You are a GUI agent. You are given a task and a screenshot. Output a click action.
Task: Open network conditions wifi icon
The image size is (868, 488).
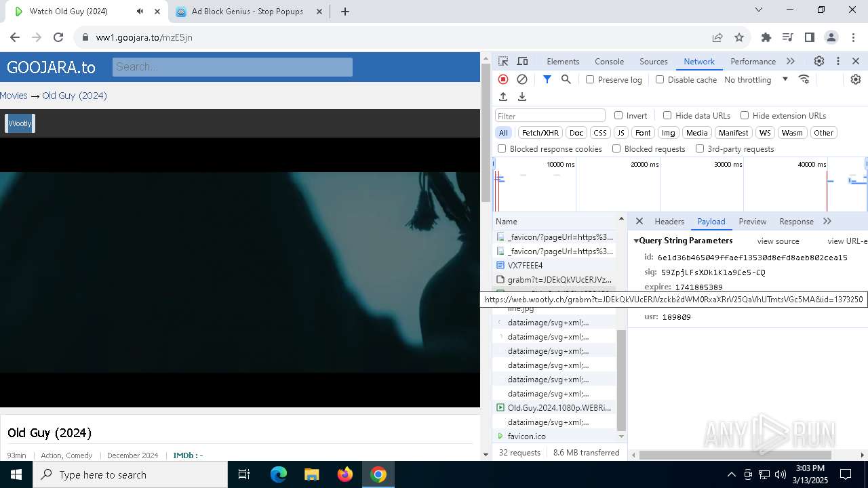pyautogui.click(x=804, y=79)
